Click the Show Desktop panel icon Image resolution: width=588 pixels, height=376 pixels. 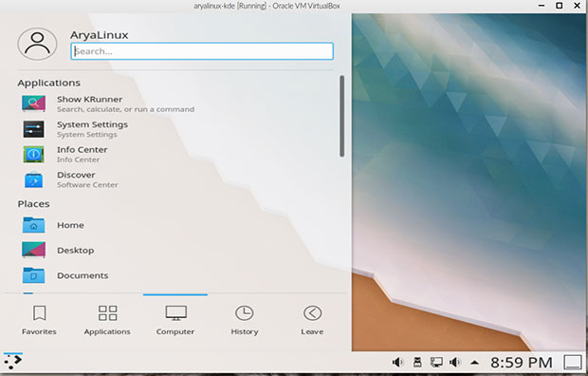573,363
